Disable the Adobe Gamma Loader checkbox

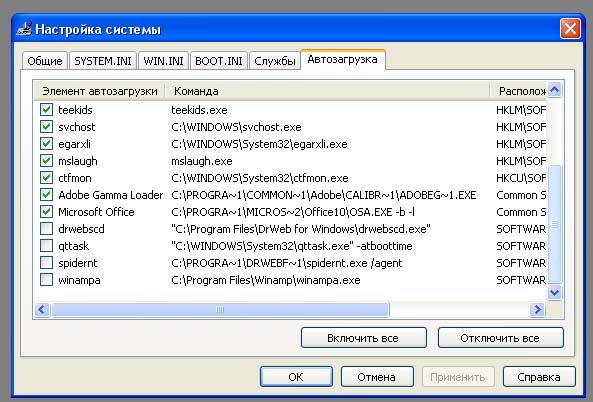click(x=46, y=195)
